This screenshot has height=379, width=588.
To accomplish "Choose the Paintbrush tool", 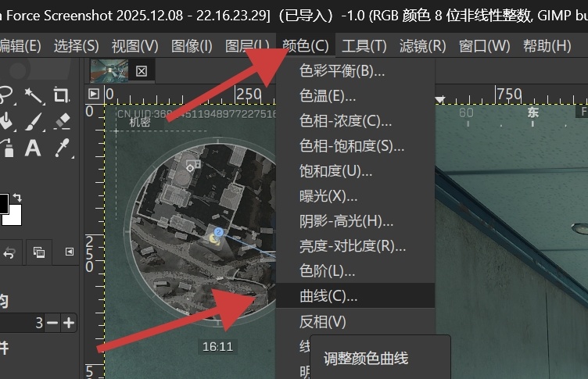I will (34, 122).
